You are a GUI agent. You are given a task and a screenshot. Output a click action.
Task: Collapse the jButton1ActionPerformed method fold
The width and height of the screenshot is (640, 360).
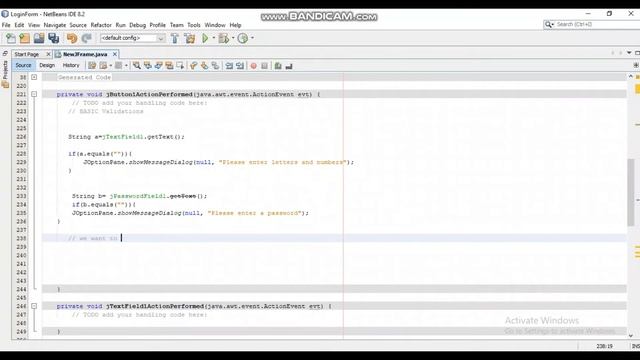(x=34, y=94)
